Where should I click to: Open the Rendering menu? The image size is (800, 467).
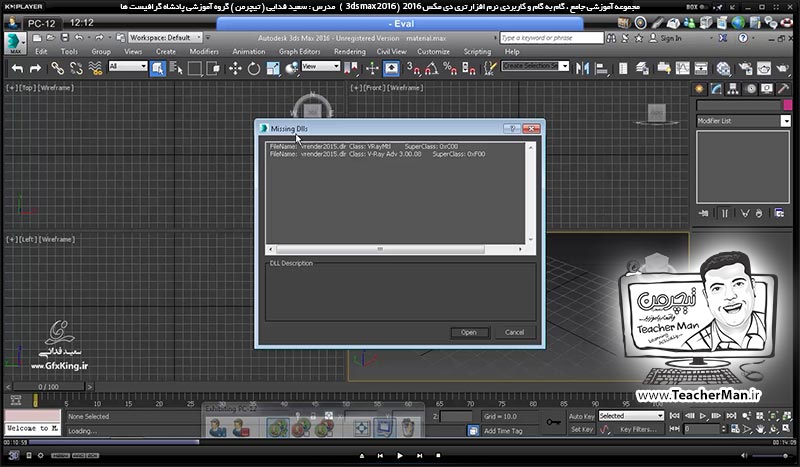[349, 52]
